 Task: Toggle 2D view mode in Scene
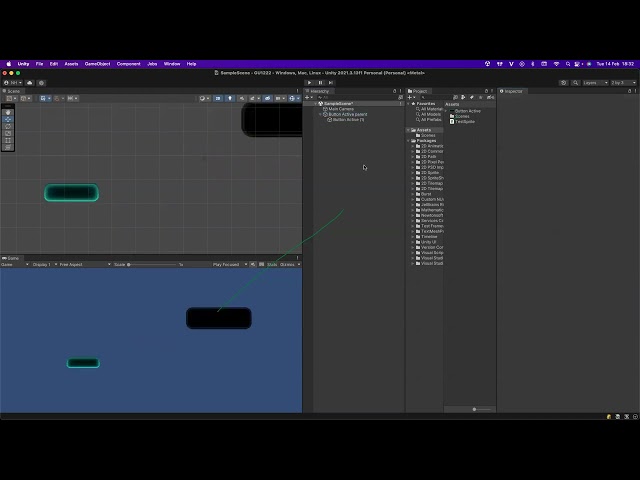pos(218,98)
